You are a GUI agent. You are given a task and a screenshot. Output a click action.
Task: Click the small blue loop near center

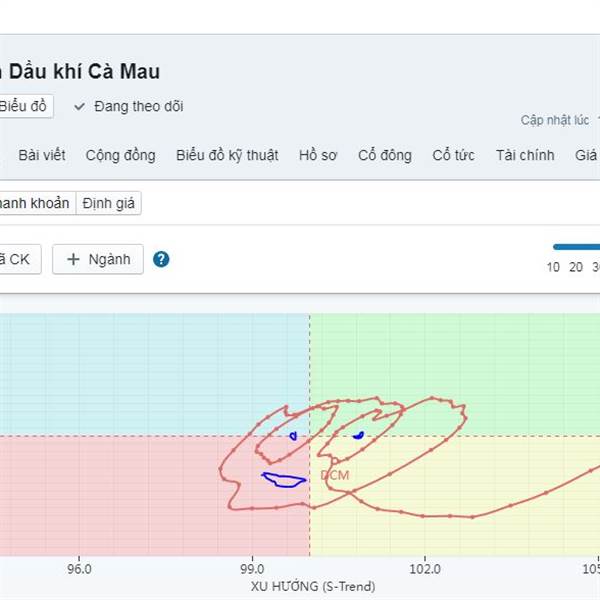[293, 436]
